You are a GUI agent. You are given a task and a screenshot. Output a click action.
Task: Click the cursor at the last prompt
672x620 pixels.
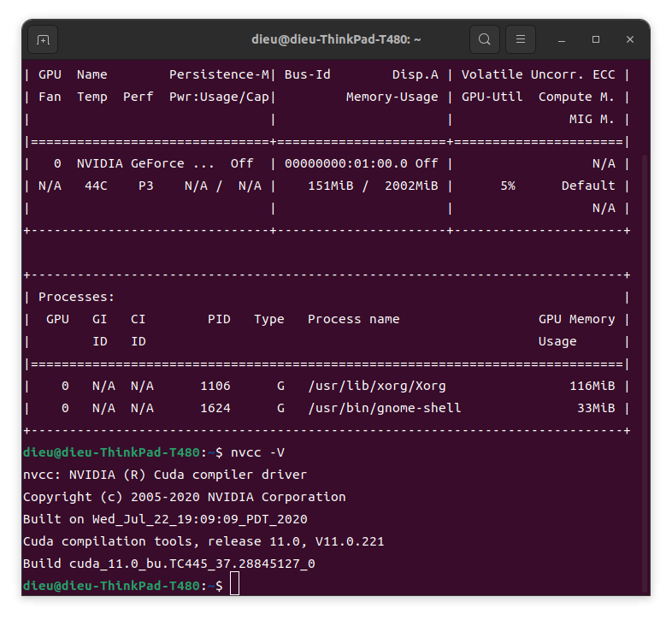tap(234, 583)
